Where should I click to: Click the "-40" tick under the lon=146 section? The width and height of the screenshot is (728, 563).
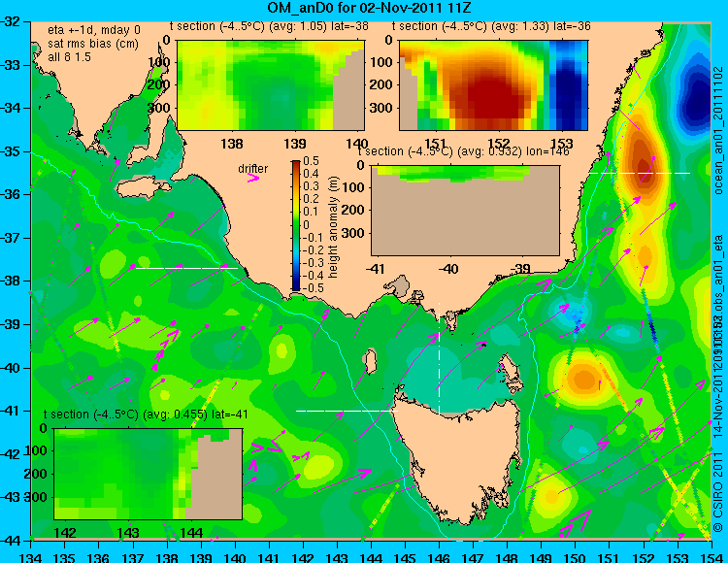click(448, 269)
